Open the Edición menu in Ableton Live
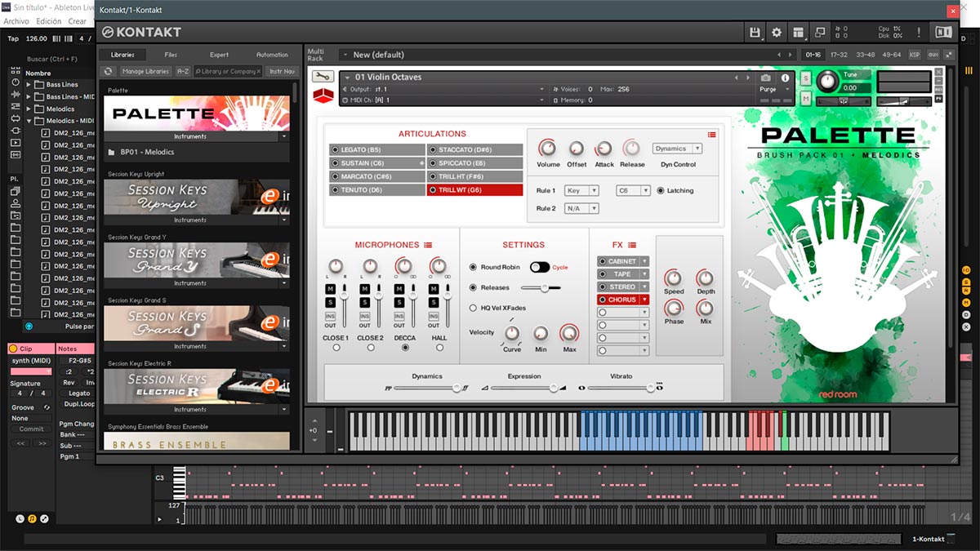 coord(48,21)
